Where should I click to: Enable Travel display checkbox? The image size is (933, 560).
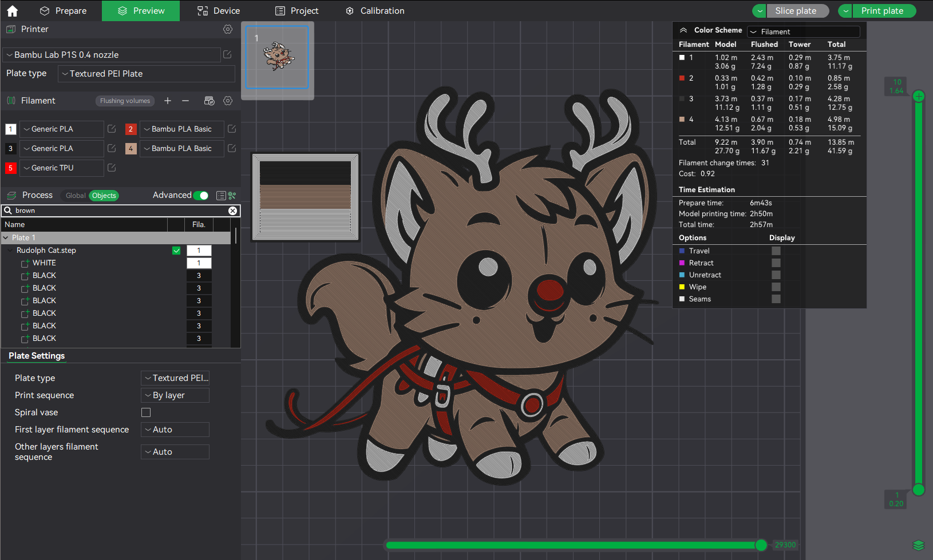pyautogui.click(x=776, y=251)
